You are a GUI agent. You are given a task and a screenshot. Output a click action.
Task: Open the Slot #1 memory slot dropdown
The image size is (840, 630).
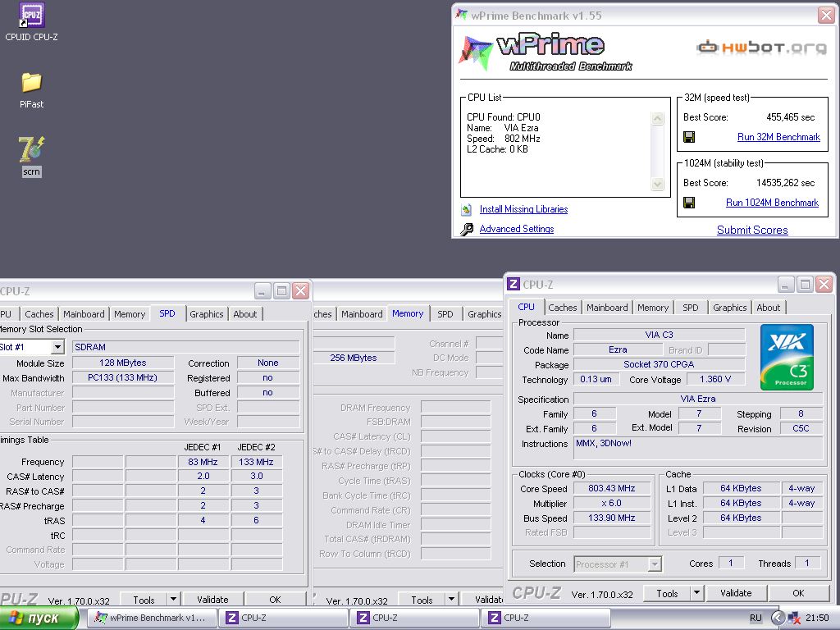32,347
